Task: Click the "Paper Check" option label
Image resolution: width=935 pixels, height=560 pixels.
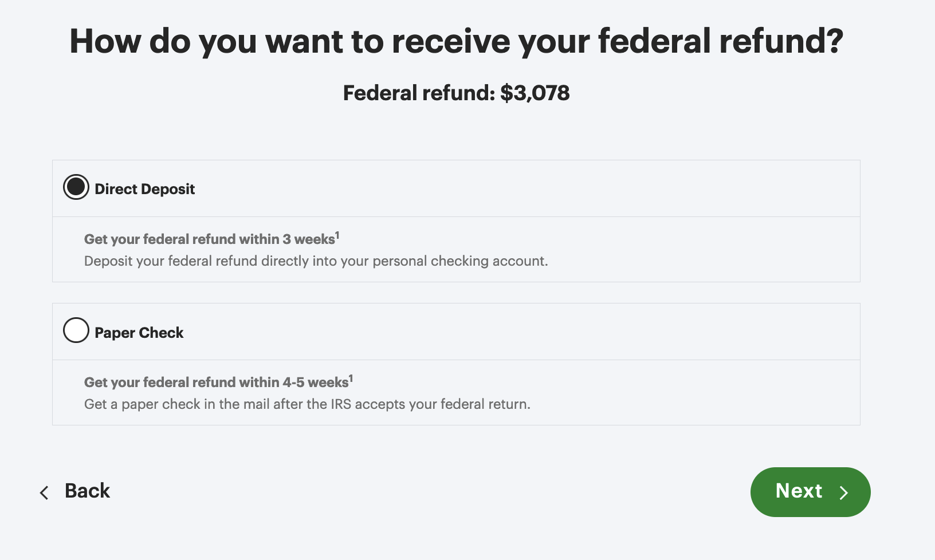Action: 139,333
